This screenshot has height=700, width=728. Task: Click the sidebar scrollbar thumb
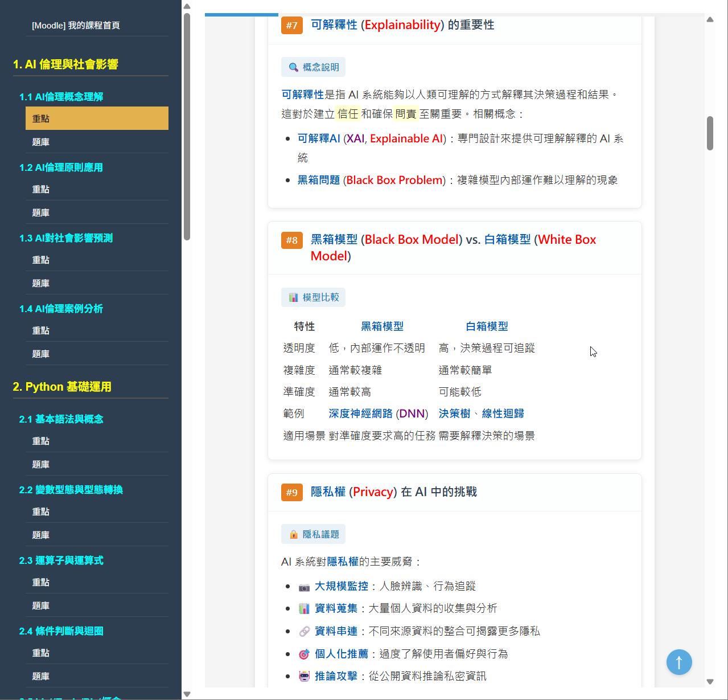187,126
